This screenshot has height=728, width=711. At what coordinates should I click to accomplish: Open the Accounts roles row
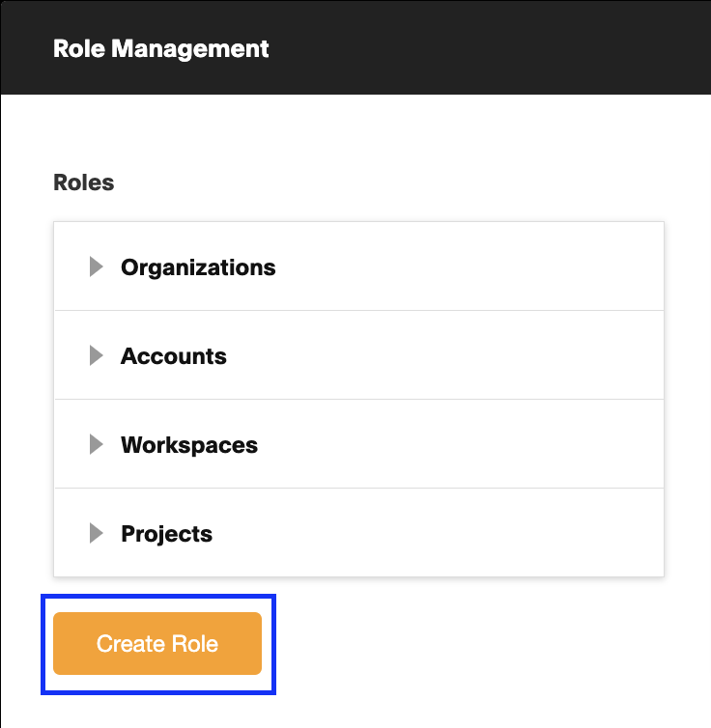click(359, 354)
